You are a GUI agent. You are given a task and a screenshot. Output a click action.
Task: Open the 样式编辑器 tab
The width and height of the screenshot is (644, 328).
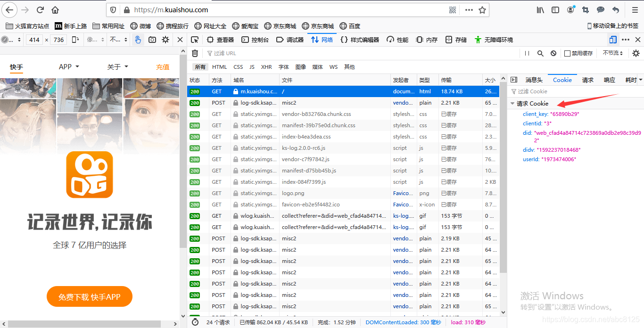(x=360, y=40)
